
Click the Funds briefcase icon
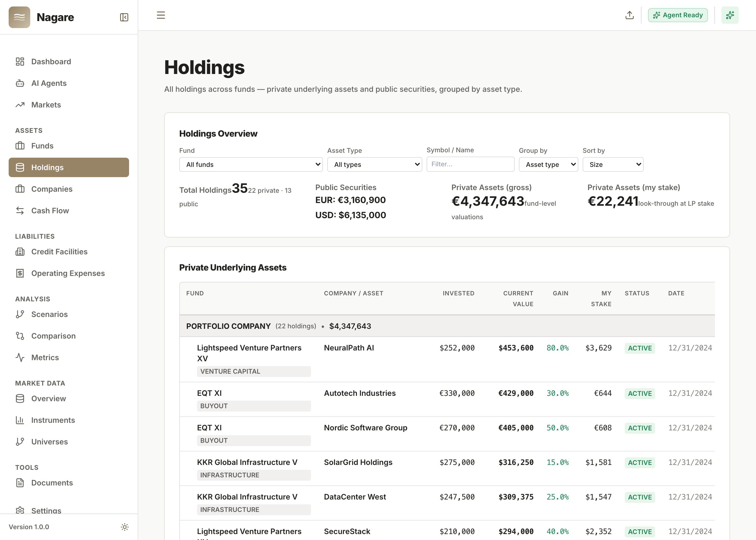(20, 146)
